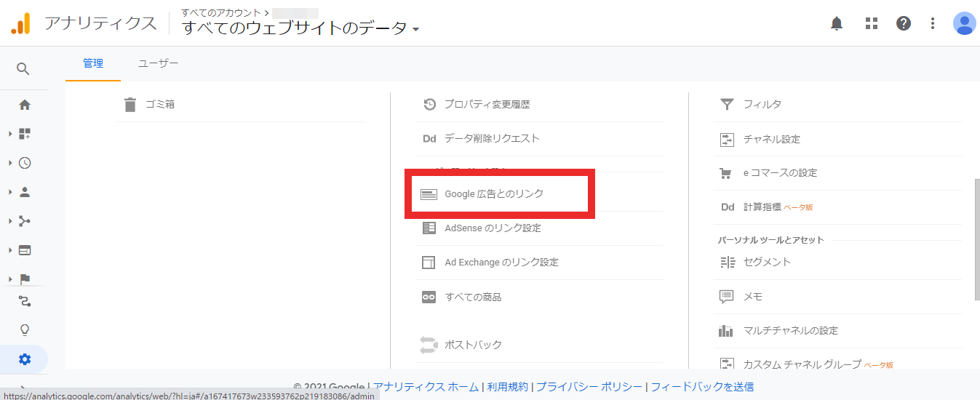Click the arrows icon beside ポストバック
Viewport: 980px width, 400px height.
tap(429, 345)
